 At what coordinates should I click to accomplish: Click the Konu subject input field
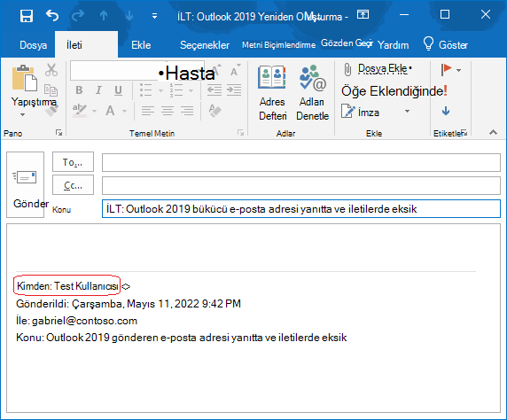pos(301,209)
